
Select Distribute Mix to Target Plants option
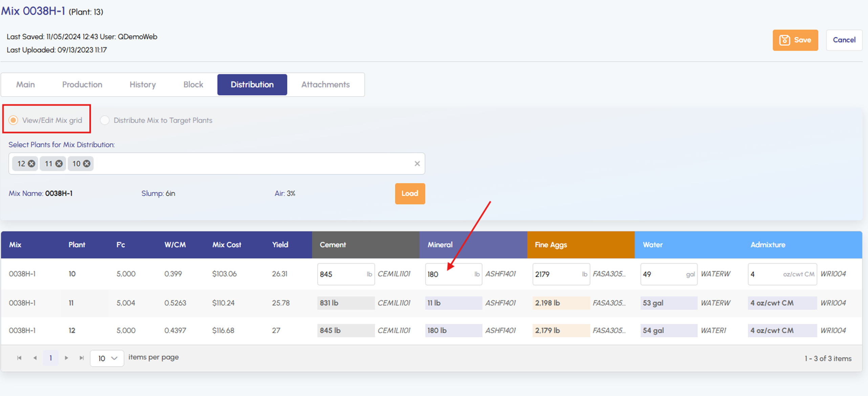click(105, 120)
